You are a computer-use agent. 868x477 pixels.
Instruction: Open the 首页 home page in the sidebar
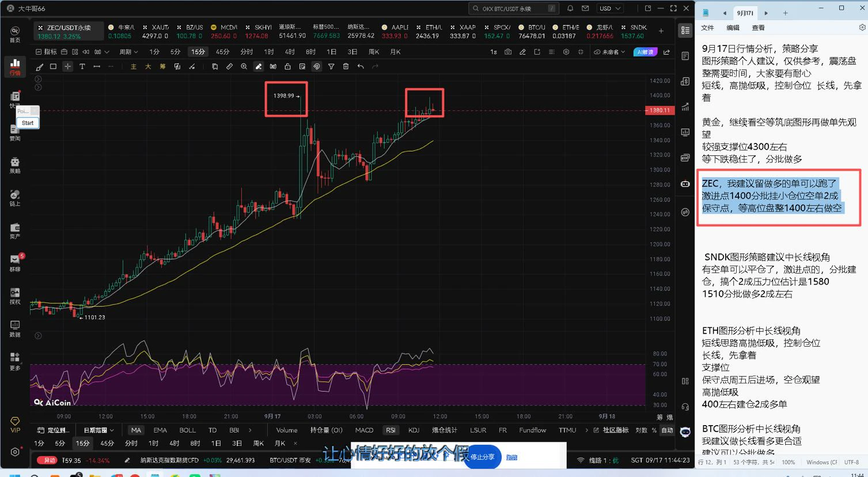click(15, 34)
